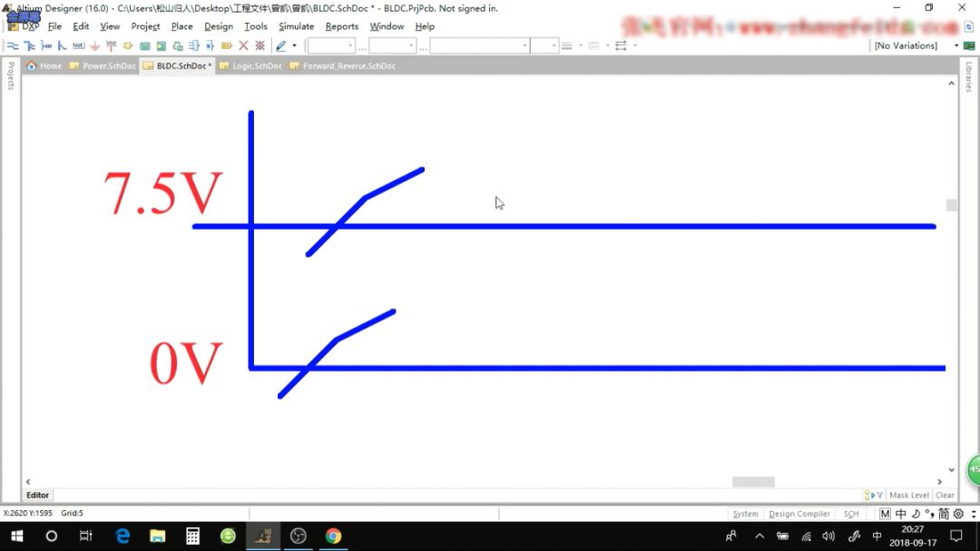Screen dimensions: 980x551
Task: Open the Edit menu
Action: click(81, 26)
